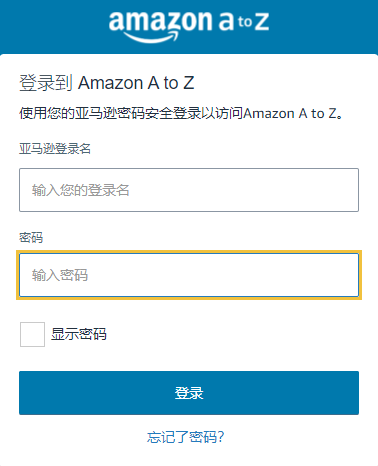This screenshot has width=378, height=466.
Task: Focus the 输入密码 password field
Action: [x=189, y=275]
